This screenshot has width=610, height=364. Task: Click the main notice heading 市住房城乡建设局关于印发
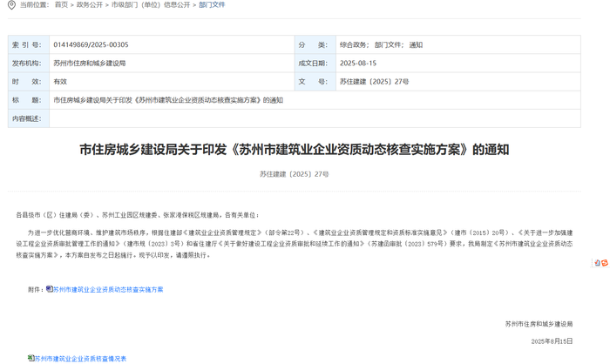pos(294,149)
